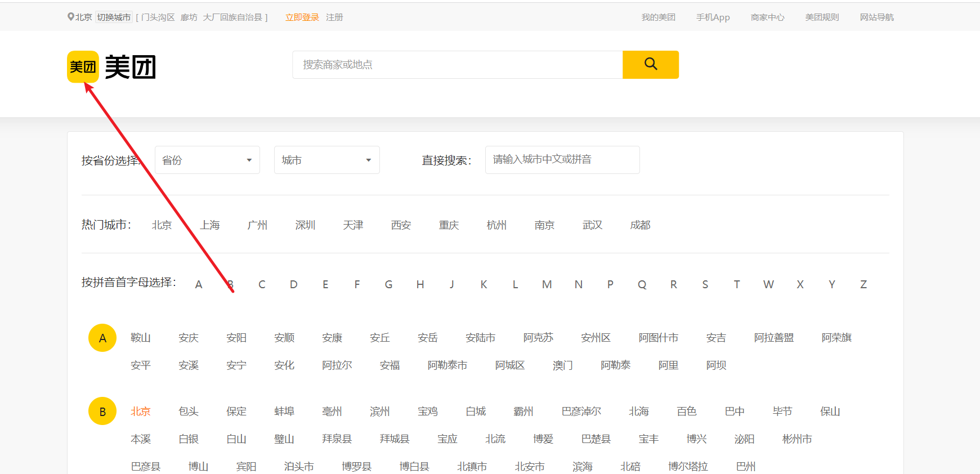
Task: Jump to pinyin letter W
Action: [x=768, y=284]
